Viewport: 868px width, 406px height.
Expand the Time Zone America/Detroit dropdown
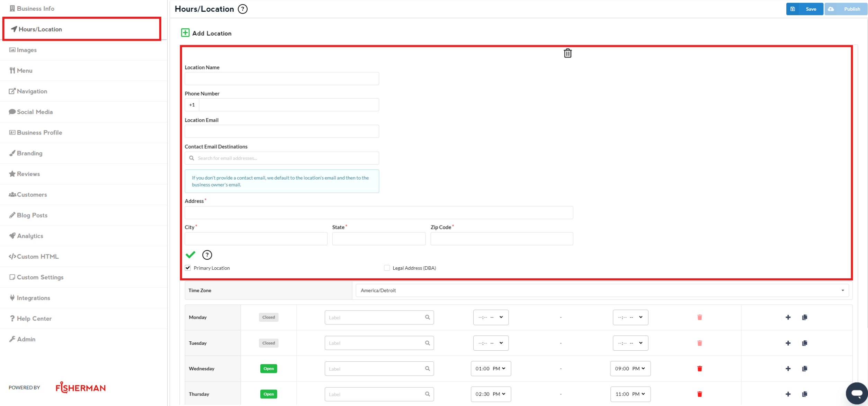coord(602,290)
